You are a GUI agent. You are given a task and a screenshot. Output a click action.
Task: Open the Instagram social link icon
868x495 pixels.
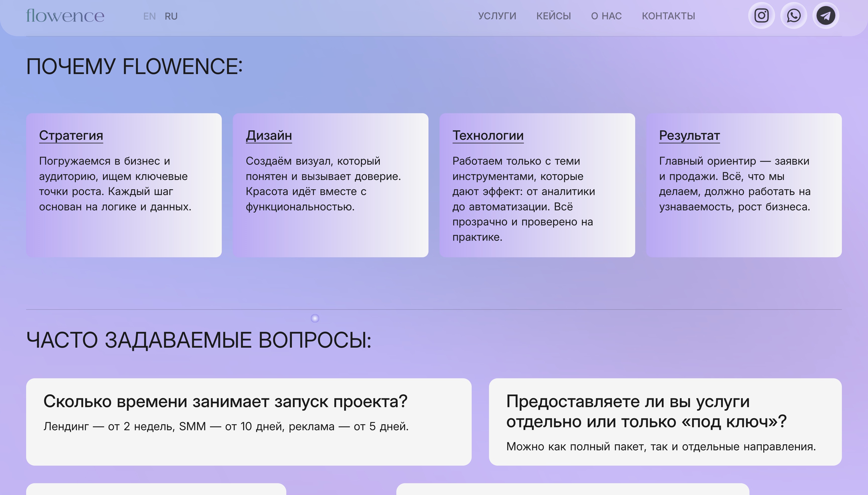click(761, 16)
